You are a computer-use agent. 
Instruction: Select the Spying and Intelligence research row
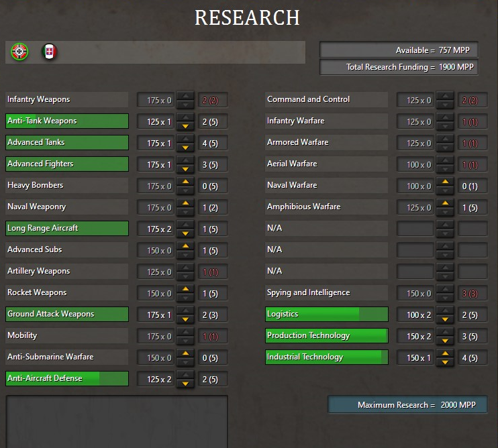327,292
